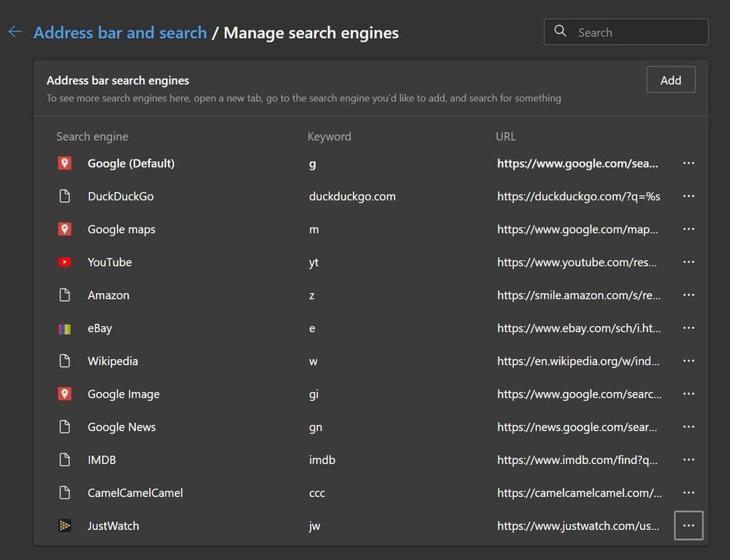This screenshot has height=560, width=730.
Task: Click the www.youtube.com URL
Action: 577,262
